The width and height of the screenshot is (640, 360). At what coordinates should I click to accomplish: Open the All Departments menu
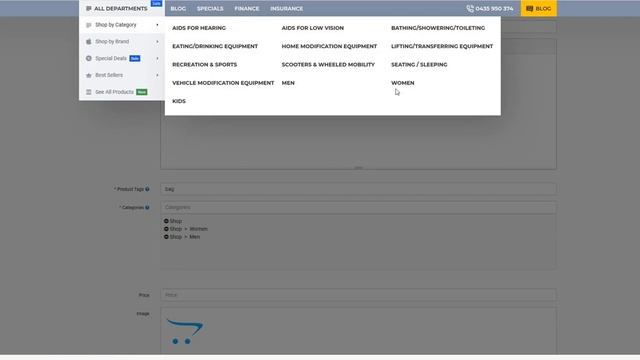(x=122, y=8)
